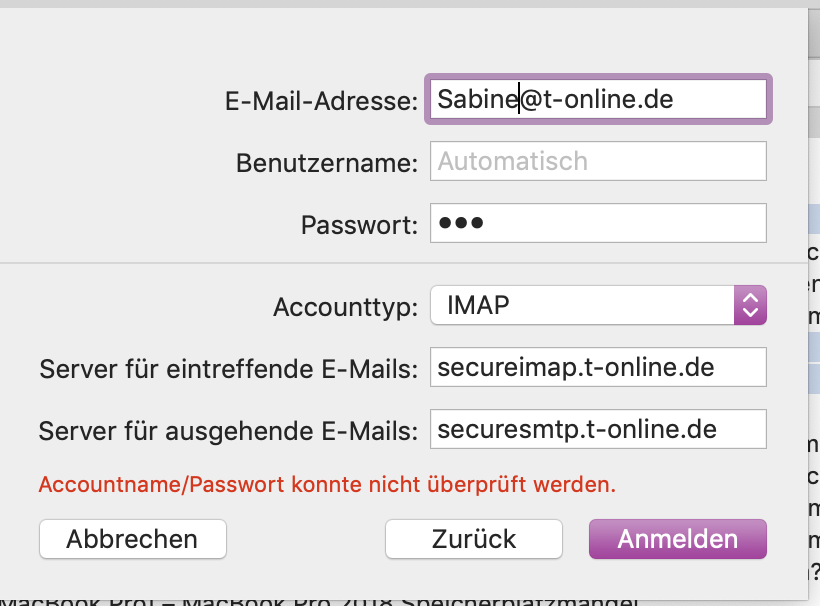The width and height of the screenshot is (820, 606).
Task: Click the "Accounttyp:" label
Action: tap(345, 306)
